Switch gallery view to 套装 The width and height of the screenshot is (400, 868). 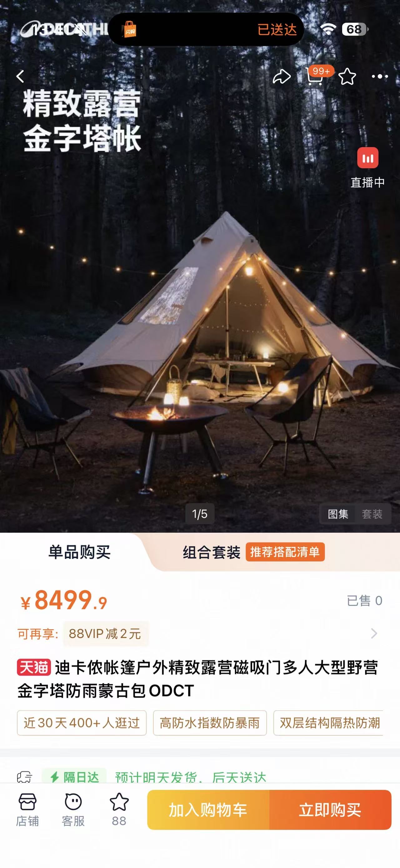[x=372, y=514]
